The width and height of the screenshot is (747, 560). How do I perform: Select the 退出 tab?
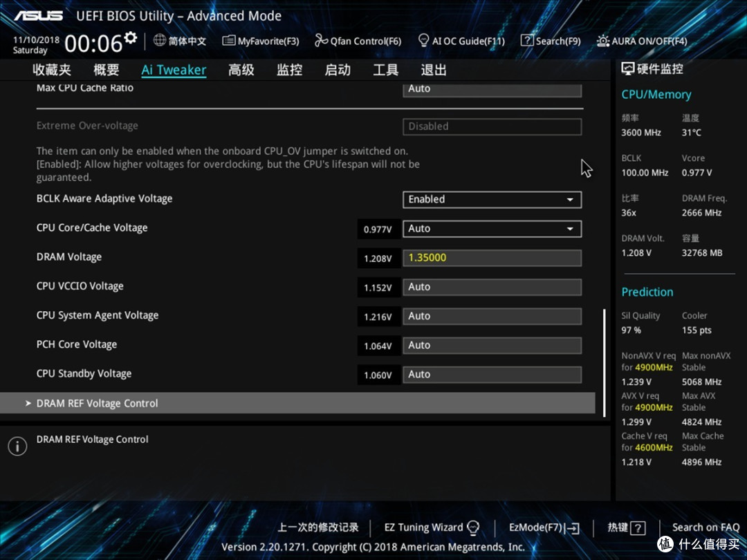pos(434,70)
